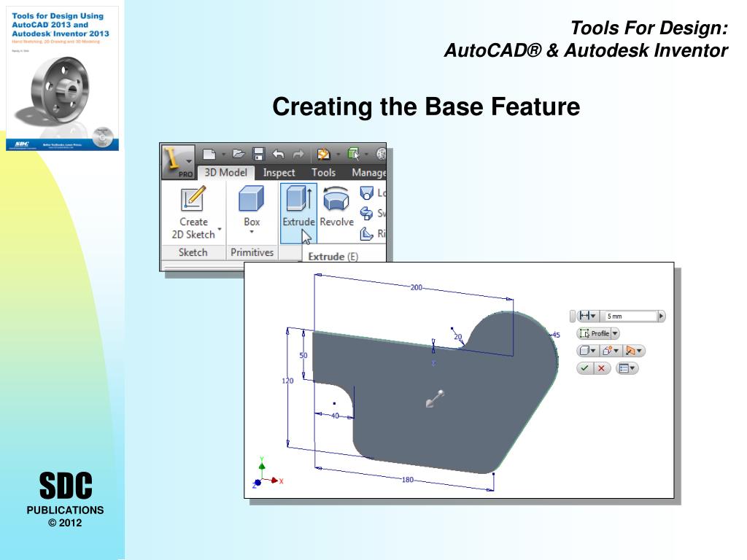This screenshot has width=747, height=560.
Task: Switch to the 3D Model ribbon tab
Action: coord(226,172)
